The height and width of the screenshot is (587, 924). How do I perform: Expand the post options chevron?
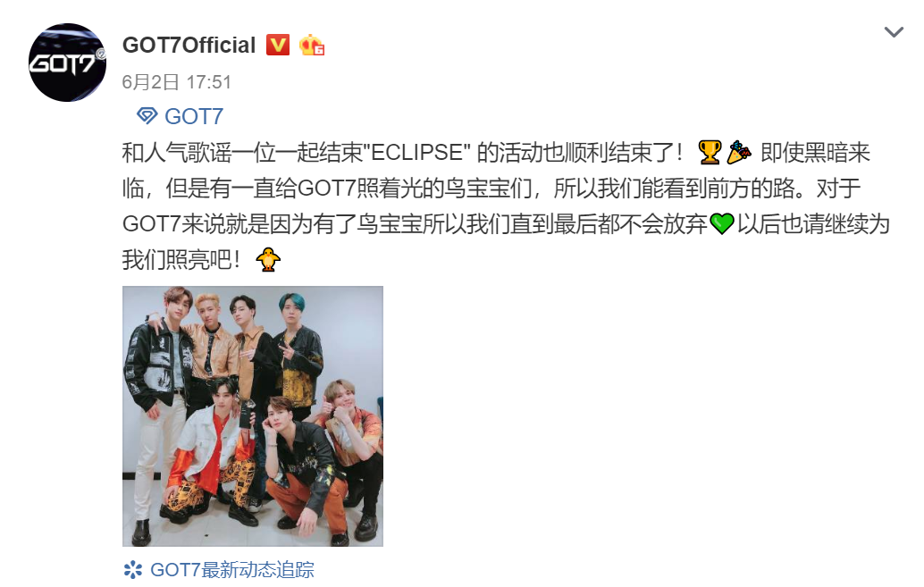[x=894, y=32]
